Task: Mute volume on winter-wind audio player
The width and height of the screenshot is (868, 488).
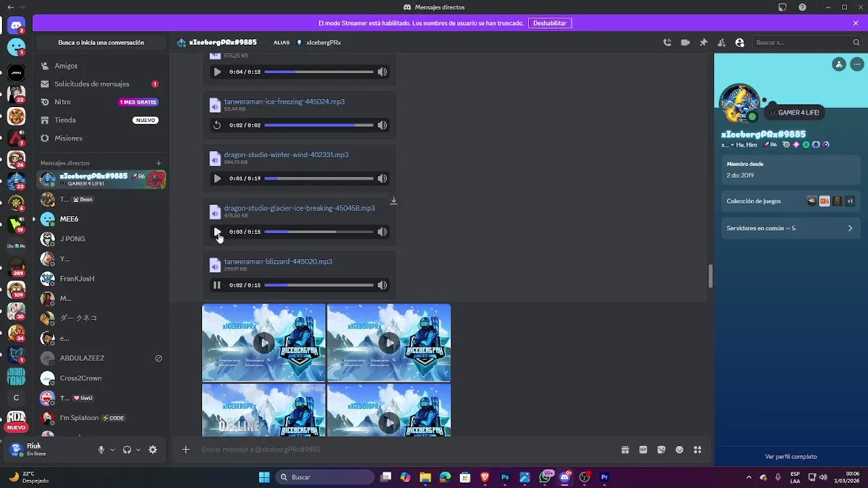Action: pos(382,178)
